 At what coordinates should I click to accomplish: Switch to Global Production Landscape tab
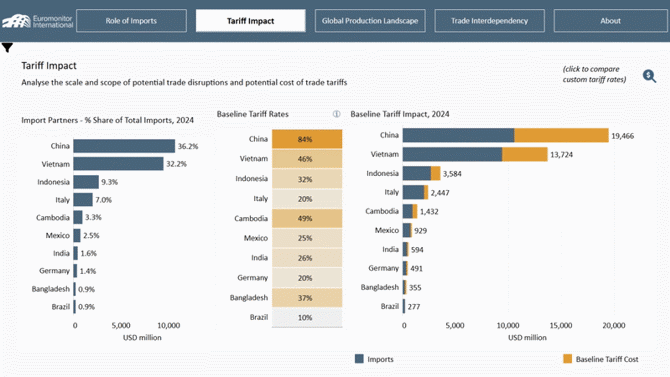click(x=370, y=21)
